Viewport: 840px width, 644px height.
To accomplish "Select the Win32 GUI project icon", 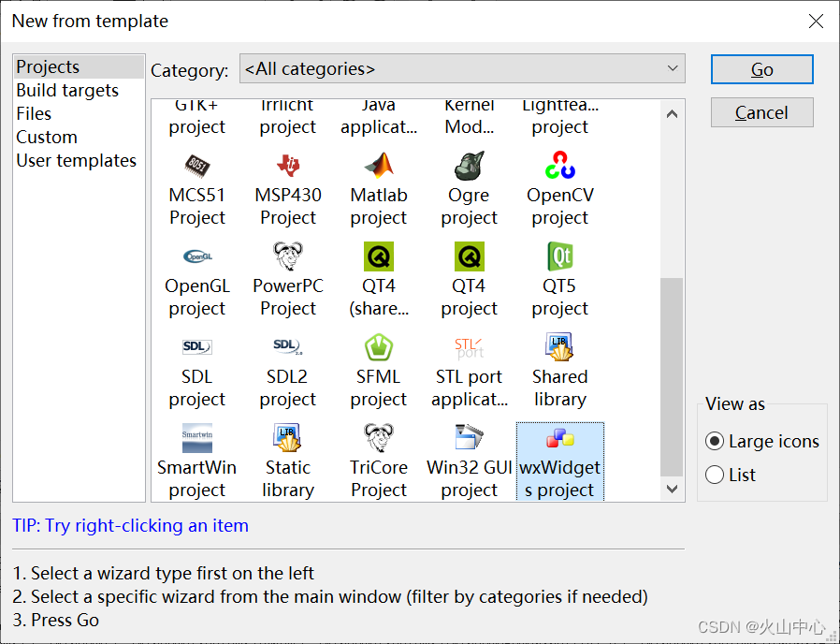I will (x=470, y=437).
